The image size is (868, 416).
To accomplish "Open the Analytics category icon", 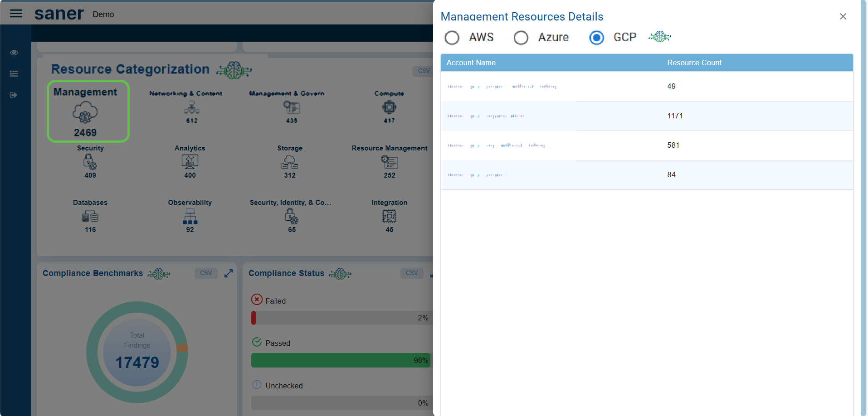I will click(190, 162).
